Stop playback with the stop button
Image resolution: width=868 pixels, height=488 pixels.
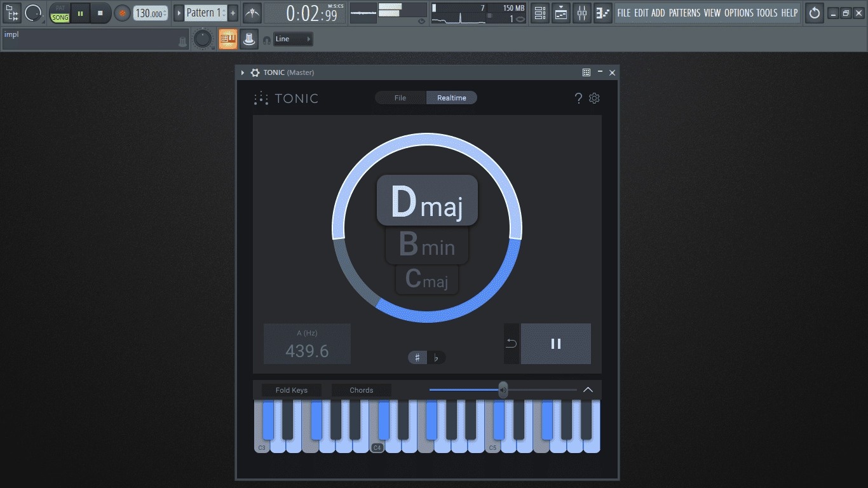[100, 13]
